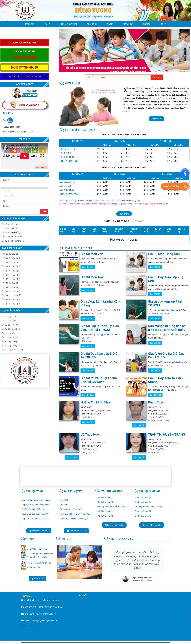
Task: Open LIÊN HỆ navigation item
Action: (163, 24)
